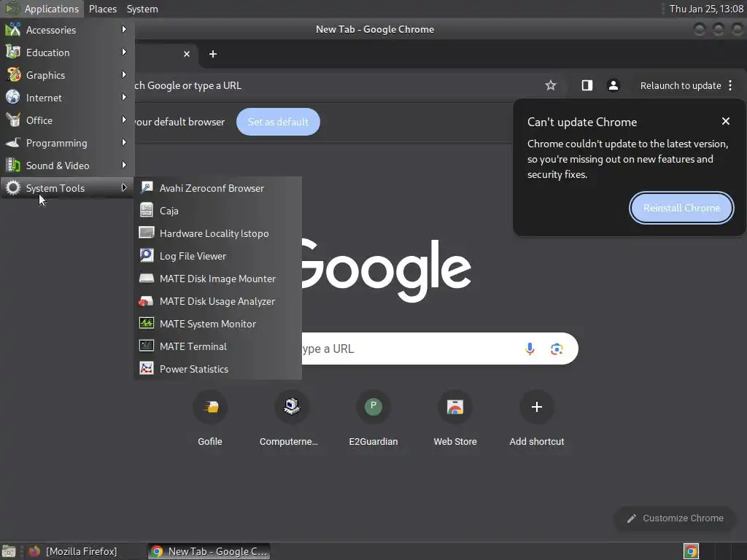Open a new Chrome tab with plus button
747x560 pixels.
pyautogui.click(x=213, y=54)
